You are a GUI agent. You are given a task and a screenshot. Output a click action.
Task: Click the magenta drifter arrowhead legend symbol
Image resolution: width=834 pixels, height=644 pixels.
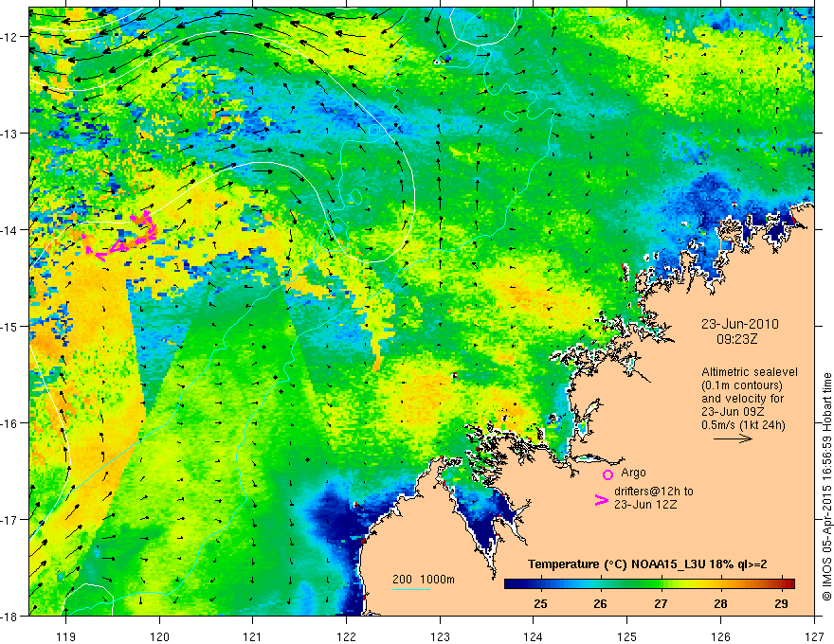click(x=601, y=500)
